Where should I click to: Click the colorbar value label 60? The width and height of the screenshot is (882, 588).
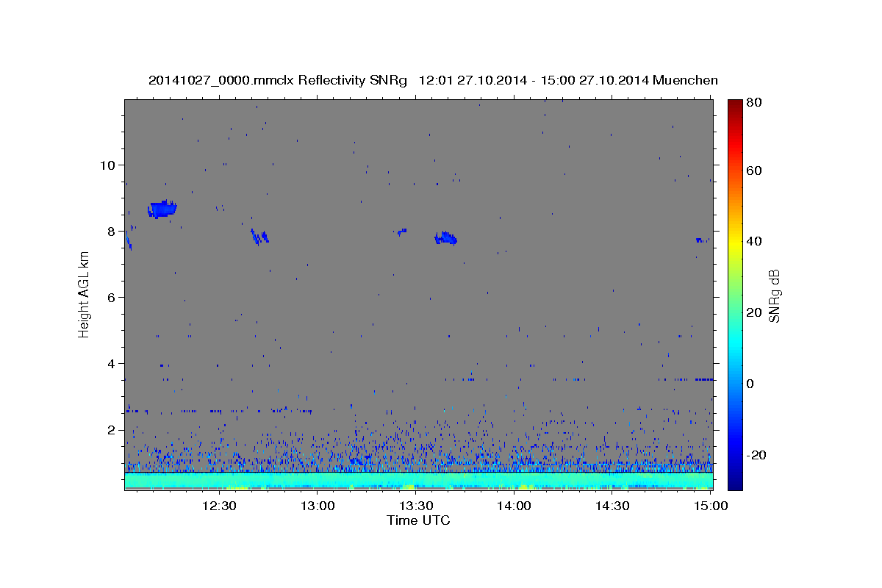(756, 171)
